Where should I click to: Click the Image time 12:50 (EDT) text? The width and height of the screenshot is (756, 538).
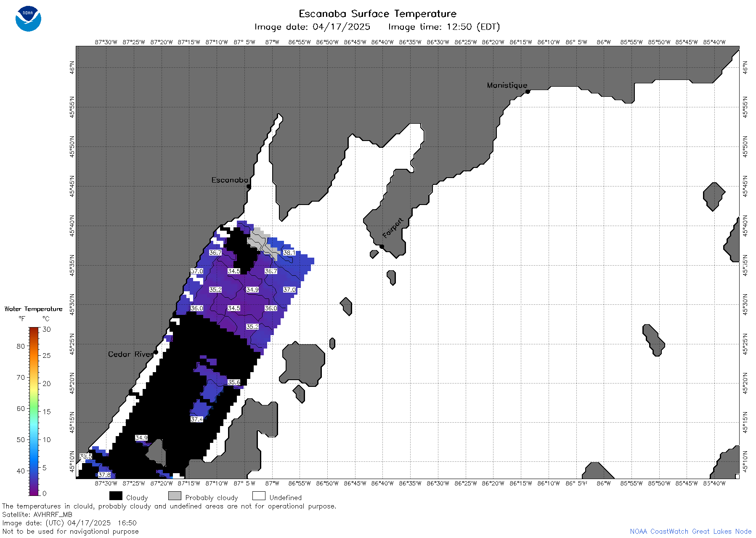[444, 27]
